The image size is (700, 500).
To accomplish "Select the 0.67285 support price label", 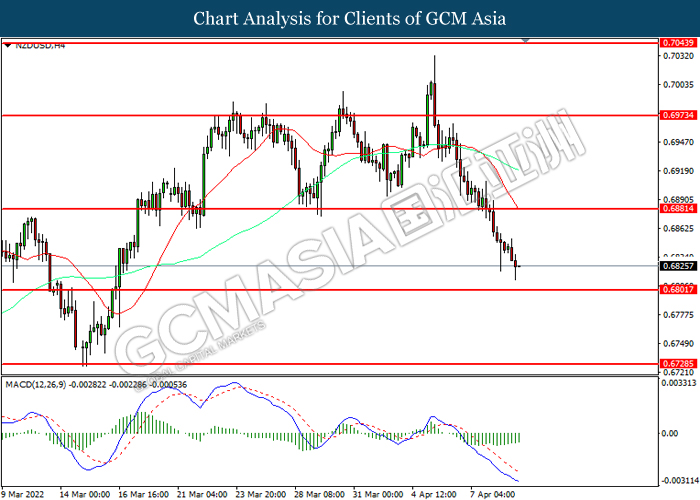I will pos(678,364).
